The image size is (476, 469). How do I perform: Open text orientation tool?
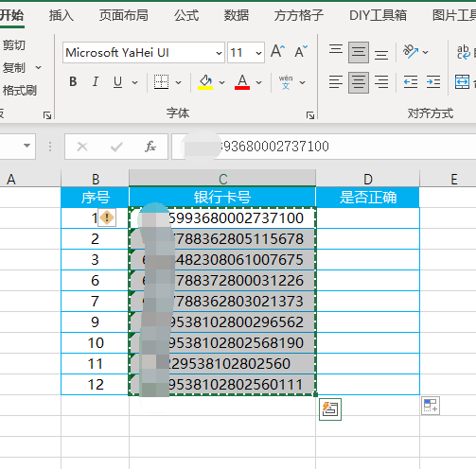[x=411, y=52]
